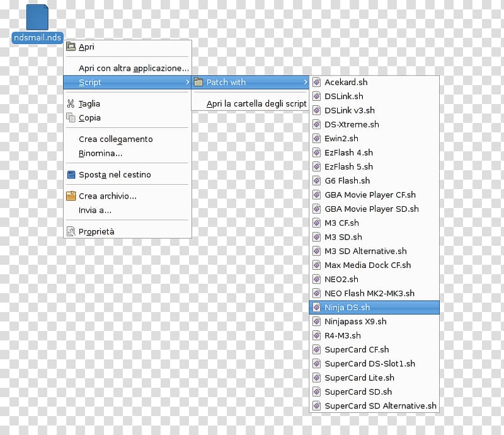This screenshot has height=435, width=504.
Task: Run the DSLink.sh script
Action: click(x=374, y=96)
